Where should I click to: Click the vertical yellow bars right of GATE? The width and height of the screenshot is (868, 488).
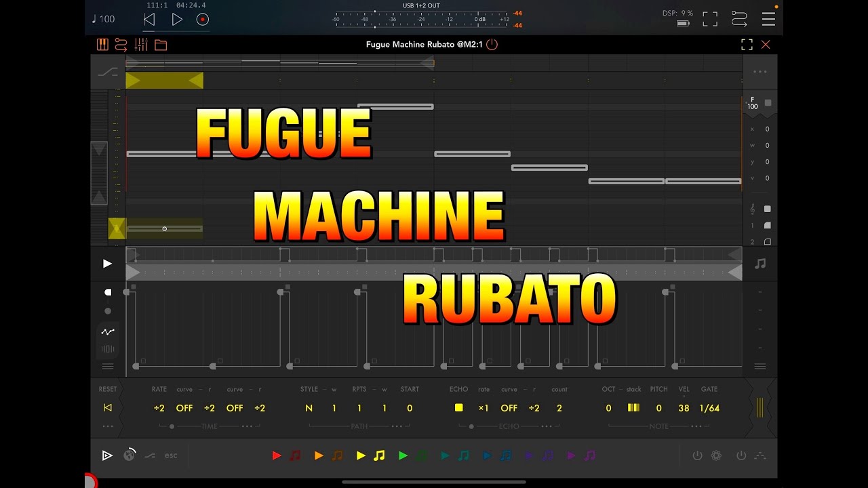click(760, 408)
